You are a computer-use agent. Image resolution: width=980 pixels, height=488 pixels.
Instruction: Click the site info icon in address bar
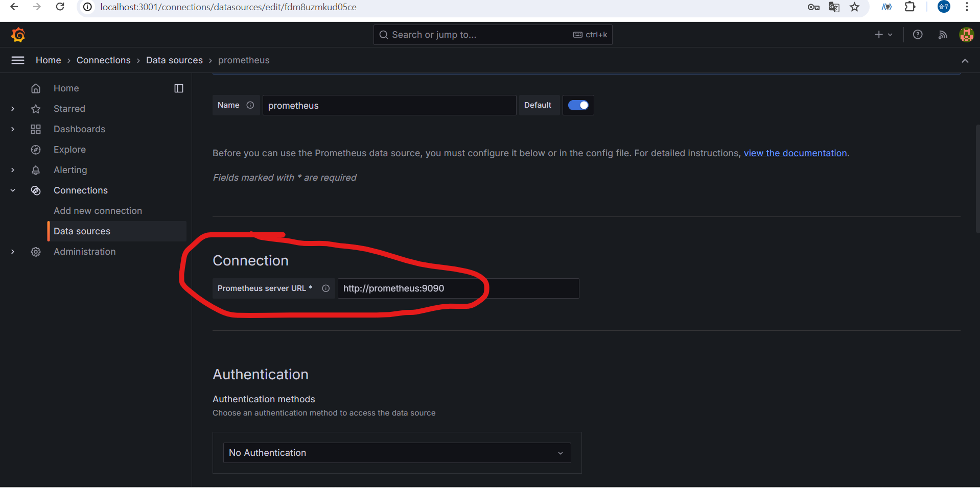pos(88,7)
